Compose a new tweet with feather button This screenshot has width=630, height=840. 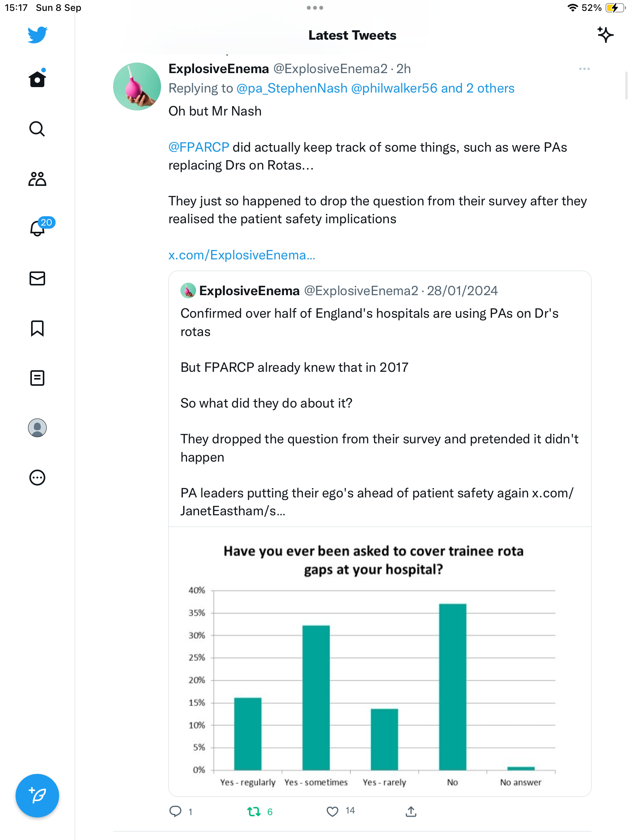pos(37,796)
